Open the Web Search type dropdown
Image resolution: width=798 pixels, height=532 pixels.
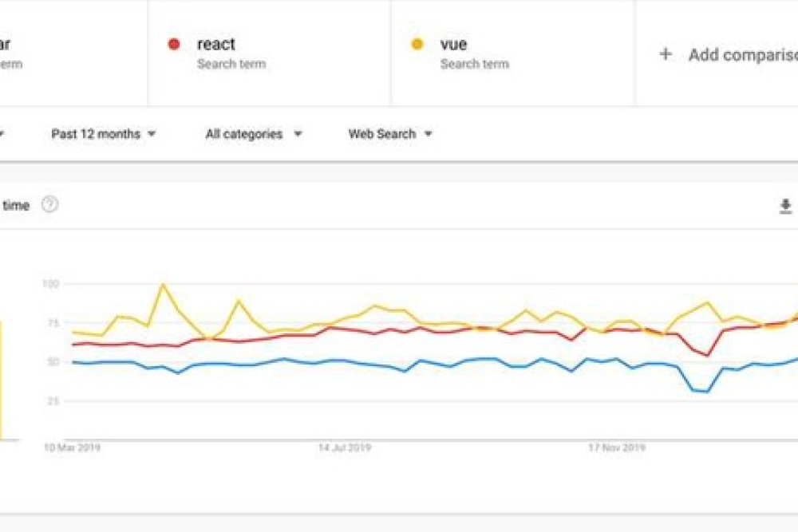point(389,134)
